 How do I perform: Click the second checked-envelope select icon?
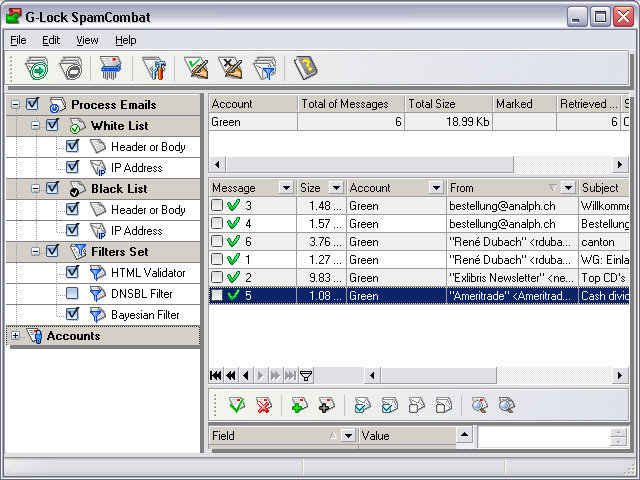click(x=389, y=405)
